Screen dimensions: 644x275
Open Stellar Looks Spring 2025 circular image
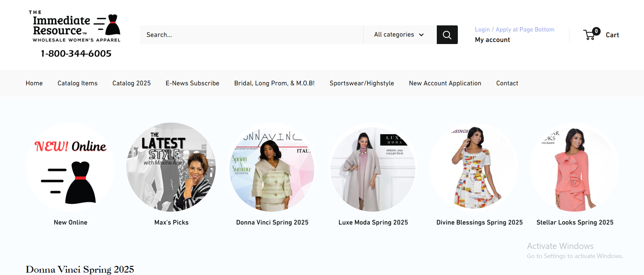tap(575, 167)
